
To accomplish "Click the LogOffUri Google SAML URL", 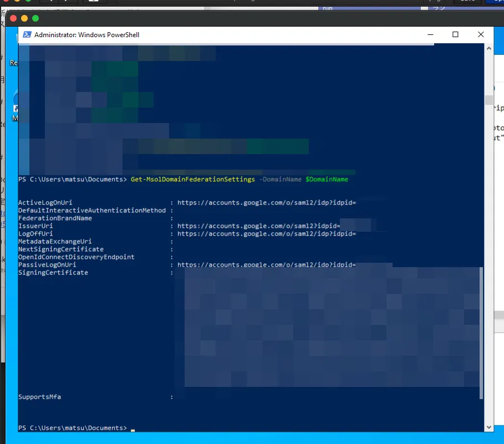I will [x=266, y=234].
